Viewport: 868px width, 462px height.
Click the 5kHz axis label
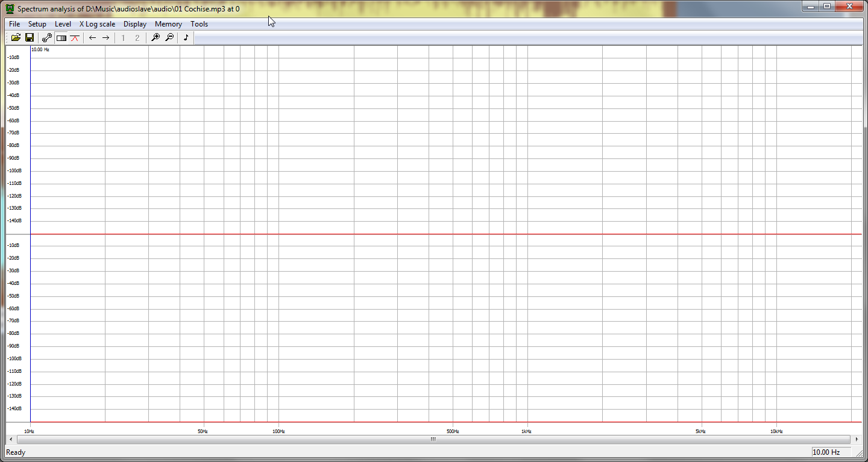(x=700, y=431)
